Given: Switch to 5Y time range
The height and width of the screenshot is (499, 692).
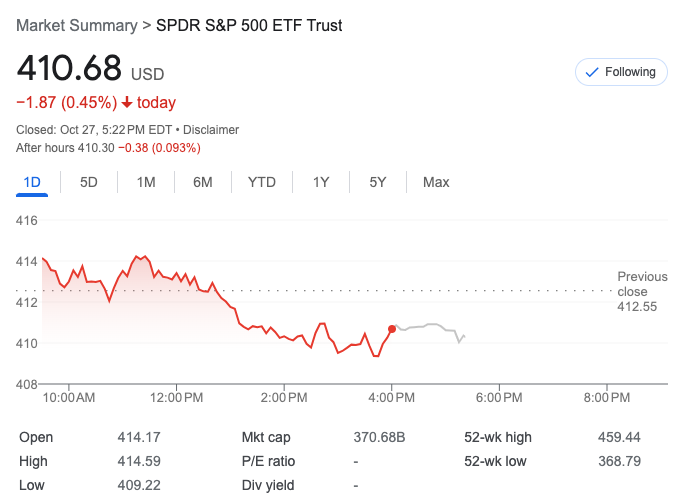Looking at the screenshot, I should 377,182.
